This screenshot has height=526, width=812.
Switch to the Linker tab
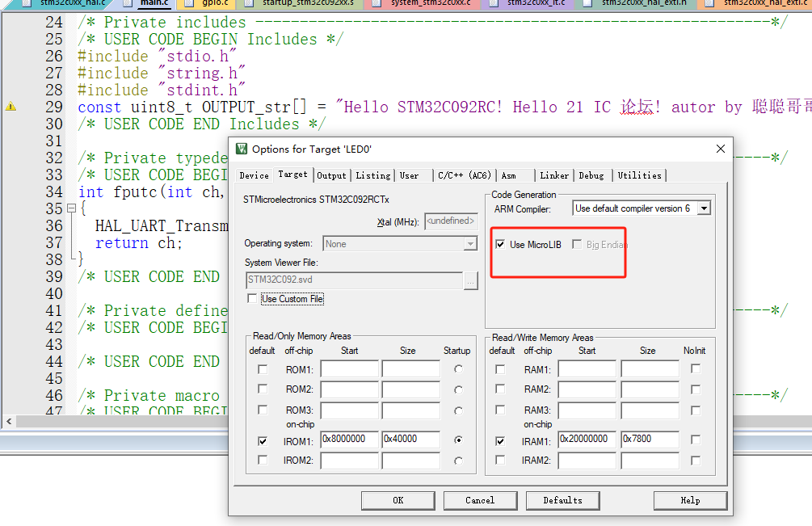(554, 175)
